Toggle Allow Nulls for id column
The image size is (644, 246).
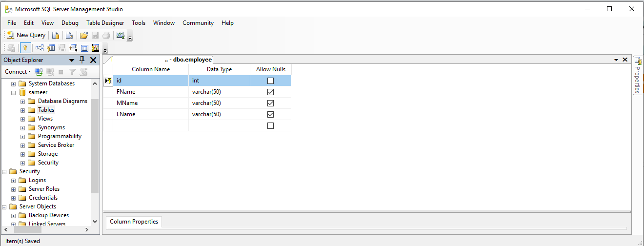point(270,81)
